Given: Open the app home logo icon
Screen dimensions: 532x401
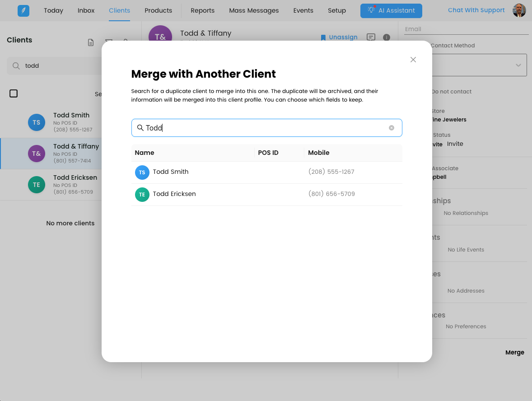Looking at the screenshot, I should [23, 10].
